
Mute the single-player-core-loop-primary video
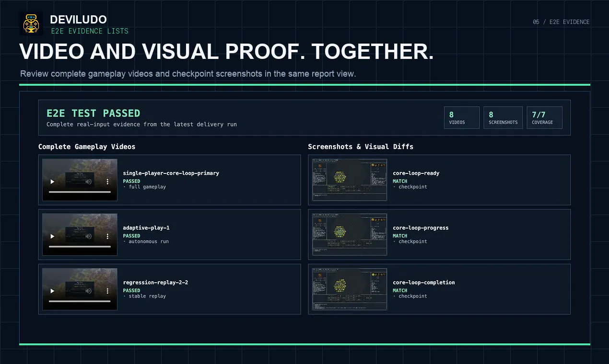pyautogui.click(x=88, y=182)
